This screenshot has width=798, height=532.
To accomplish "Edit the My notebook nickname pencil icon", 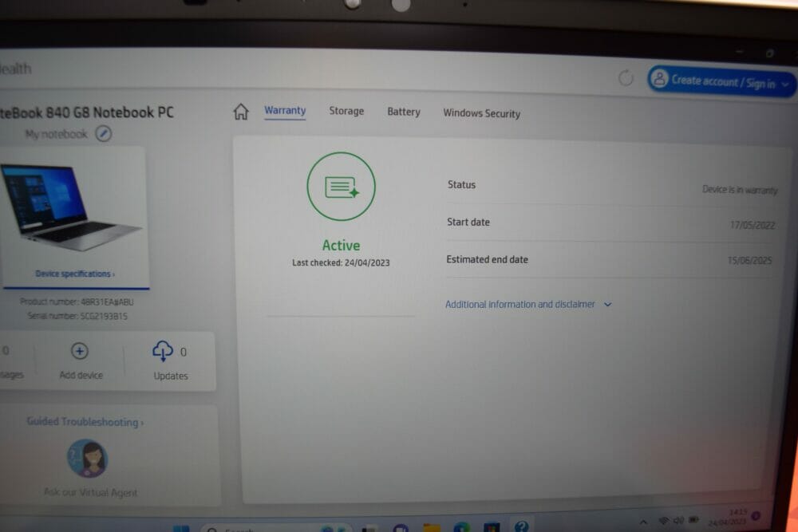I will pos(104,134).
